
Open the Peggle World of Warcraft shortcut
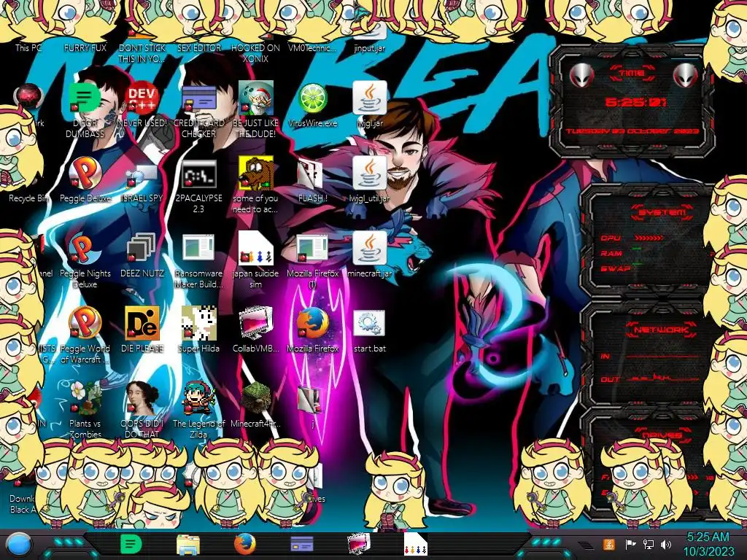pos(85,324)
